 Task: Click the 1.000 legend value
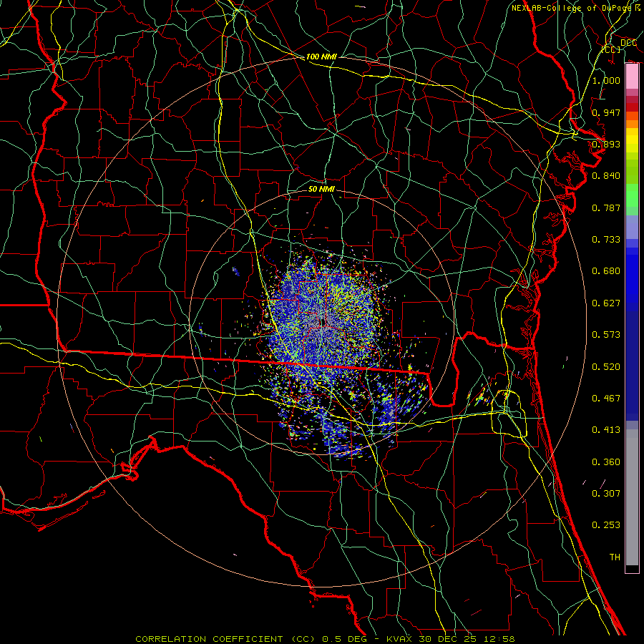click(x=606, y=80)
